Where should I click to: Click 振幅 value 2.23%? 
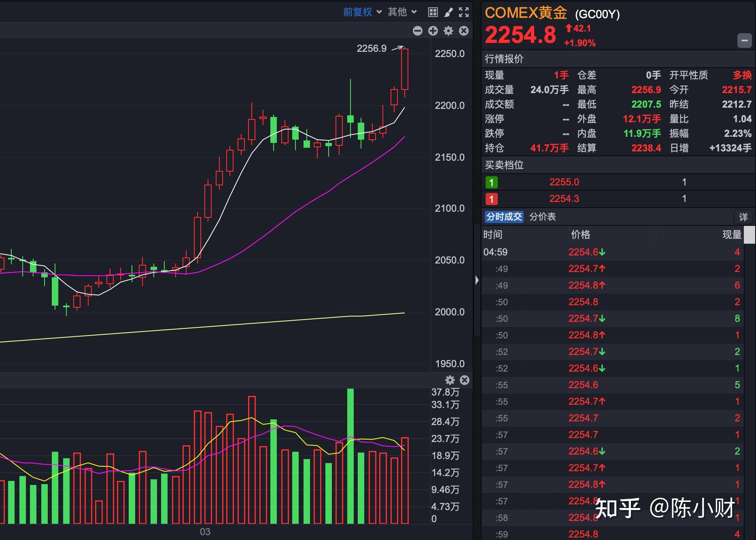[737, 134]
